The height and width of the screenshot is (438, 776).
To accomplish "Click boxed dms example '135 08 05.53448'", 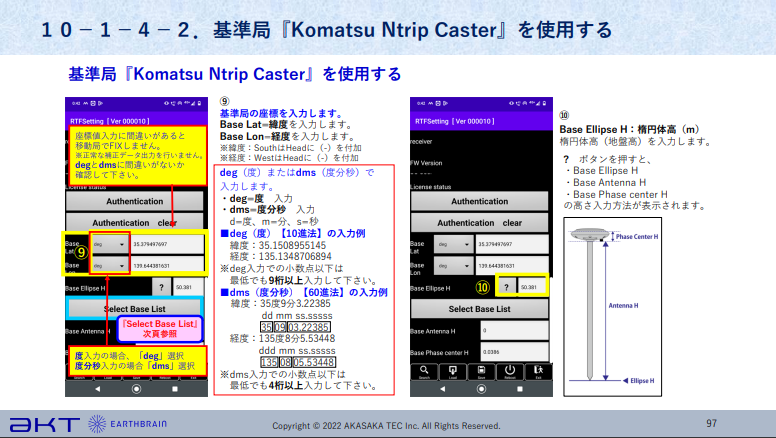I will 298,362.
